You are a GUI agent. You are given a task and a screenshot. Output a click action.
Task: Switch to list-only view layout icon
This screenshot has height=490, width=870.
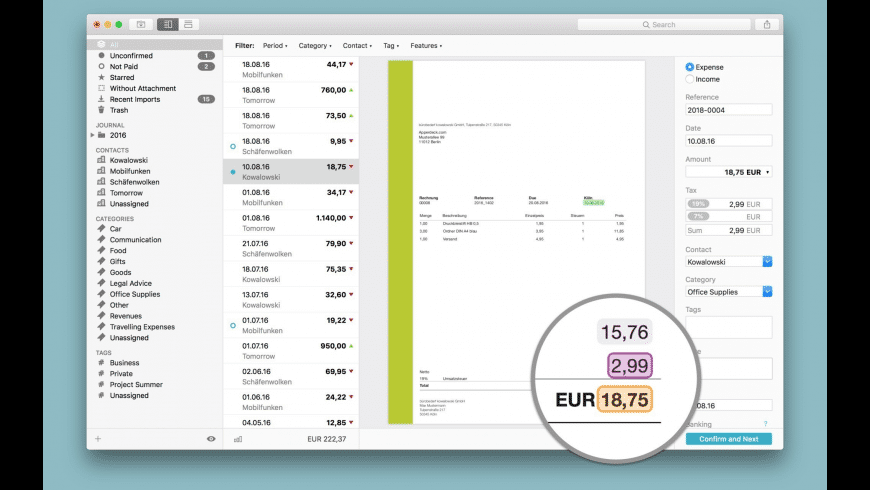click(x=188, y=24)
